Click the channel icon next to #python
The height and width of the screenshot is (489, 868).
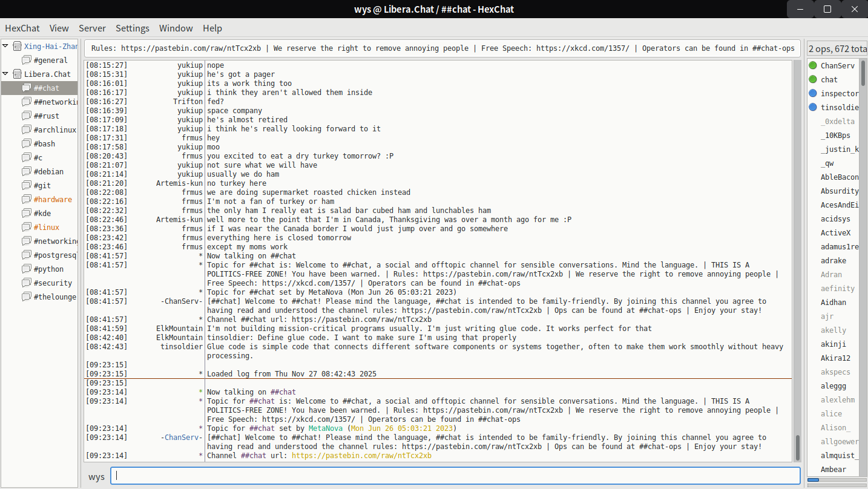point(27,269)
